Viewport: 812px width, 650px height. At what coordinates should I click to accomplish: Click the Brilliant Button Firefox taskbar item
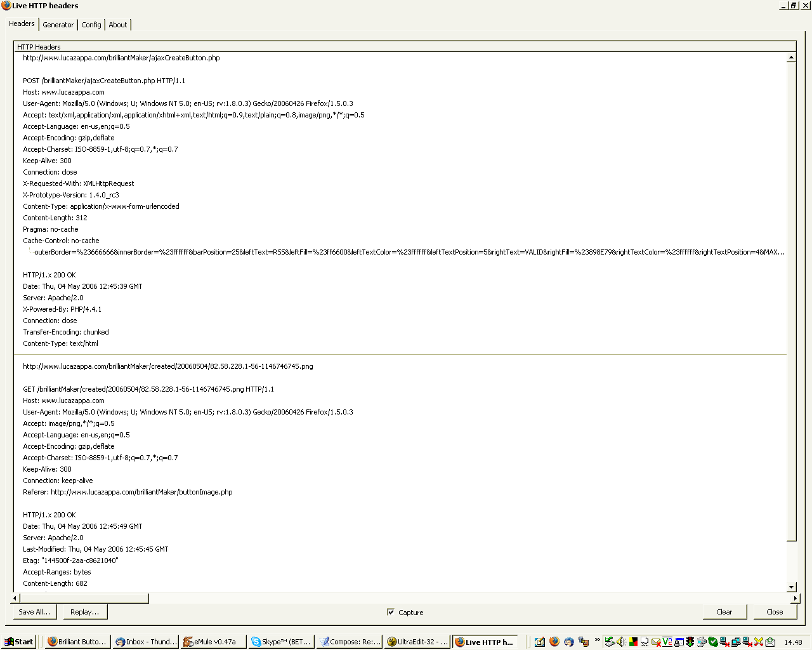77,642
